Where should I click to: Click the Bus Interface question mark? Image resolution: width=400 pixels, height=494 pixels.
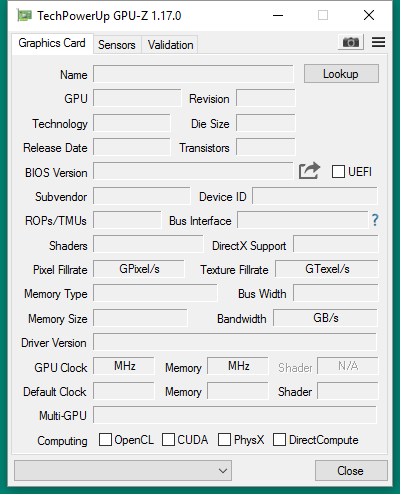pyautogui.click(x=375, y=220)
